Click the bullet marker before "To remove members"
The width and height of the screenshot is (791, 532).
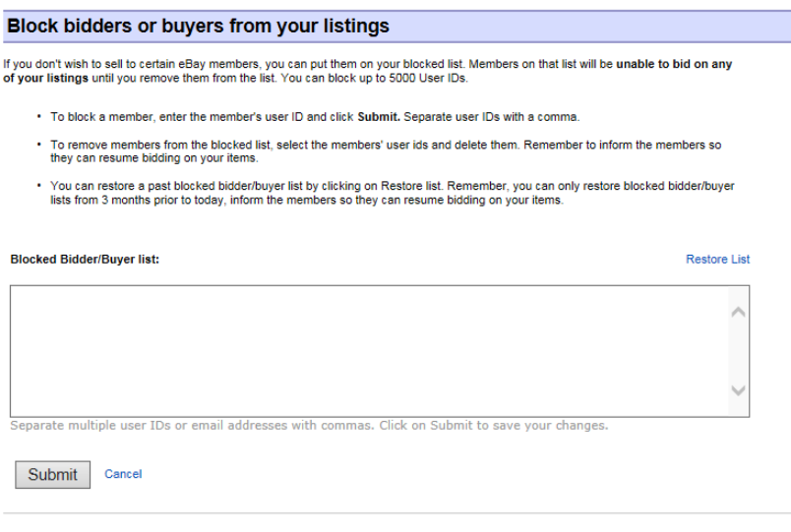point(38,146)
